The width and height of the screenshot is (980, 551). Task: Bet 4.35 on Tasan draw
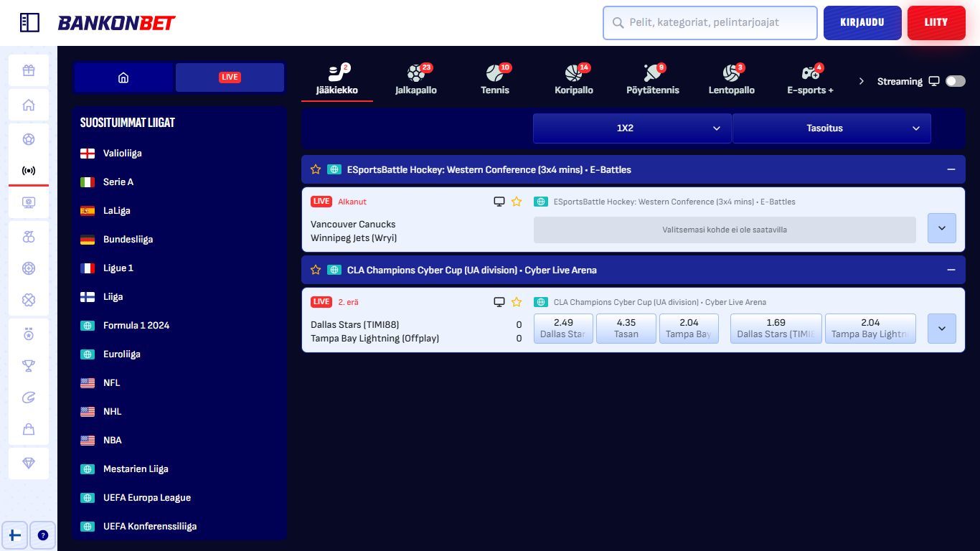(x=626, y=329)
